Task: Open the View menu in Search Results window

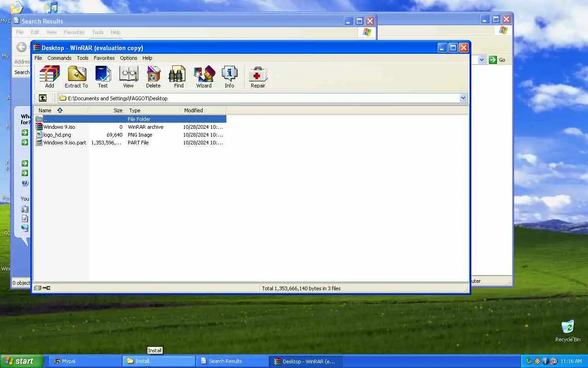Action: point(51,32)
